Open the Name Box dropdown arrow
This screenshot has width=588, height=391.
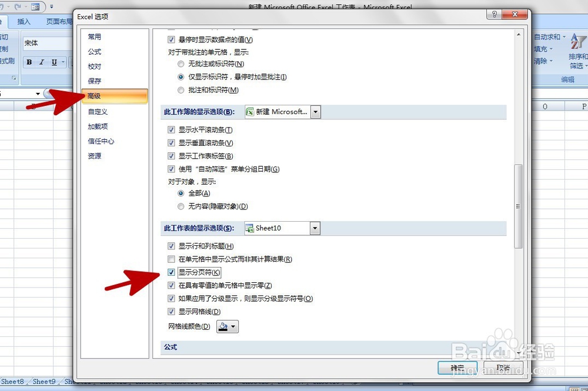coord(38,93)
